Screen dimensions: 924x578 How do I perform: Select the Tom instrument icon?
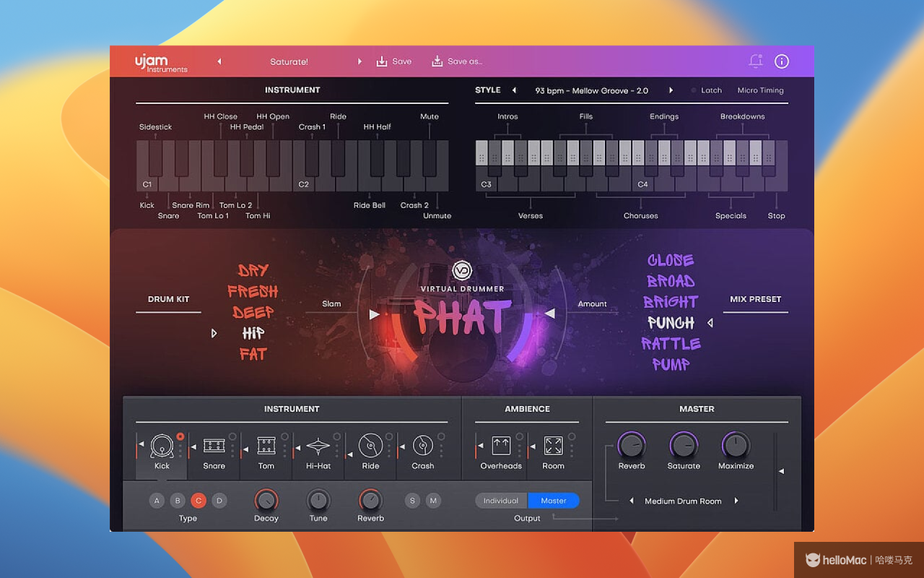click(266, 447)
